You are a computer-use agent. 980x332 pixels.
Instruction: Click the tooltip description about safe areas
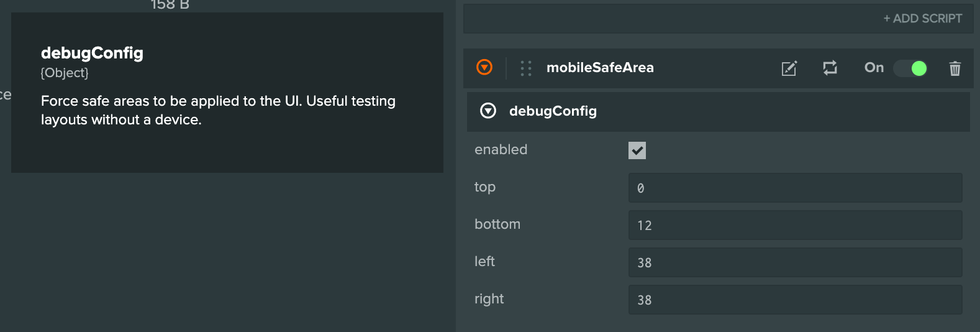[x=218, y=110]
